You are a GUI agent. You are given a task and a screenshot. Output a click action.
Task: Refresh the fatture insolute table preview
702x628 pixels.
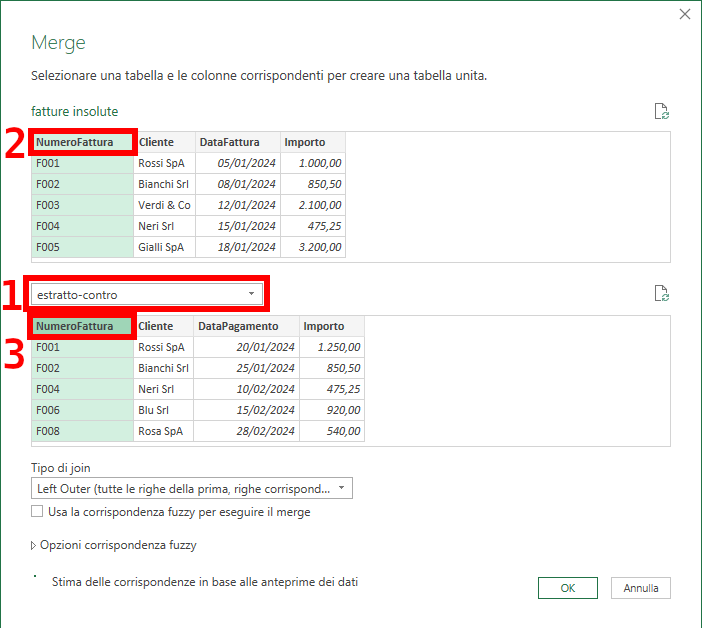[x=661, y=111]
